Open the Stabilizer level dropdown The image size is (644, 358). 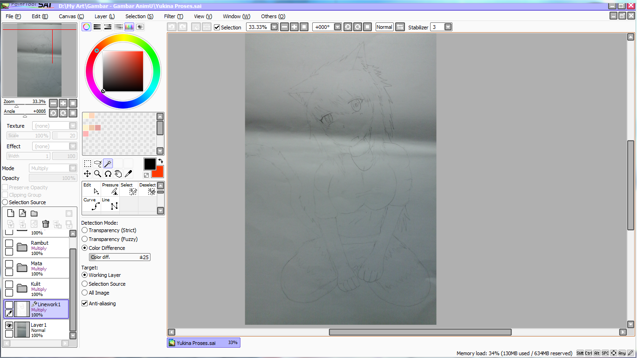(448, 27)
